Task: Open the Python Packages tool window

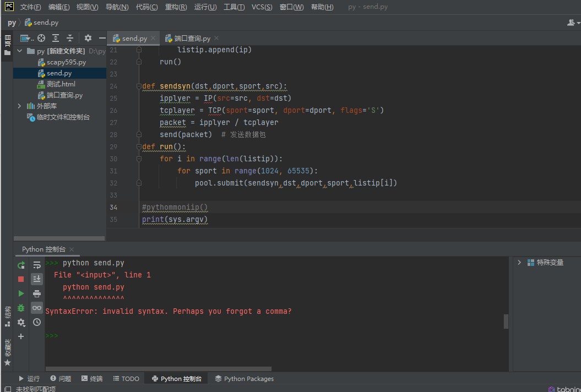Action: point(244,379)
